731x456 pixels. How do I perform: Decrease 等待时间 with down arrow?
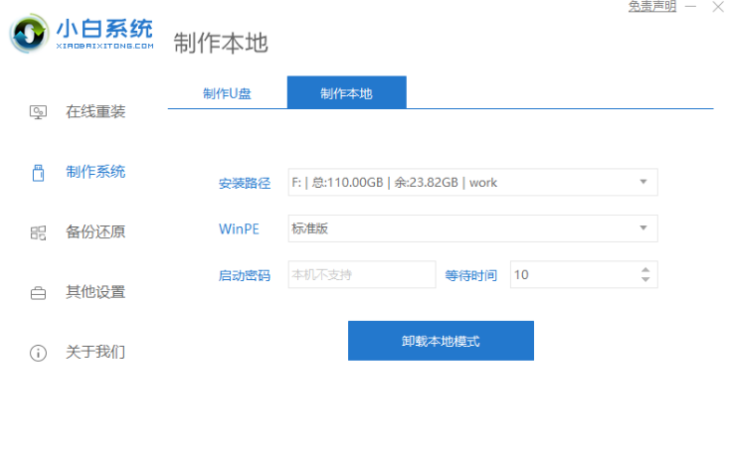645,279
